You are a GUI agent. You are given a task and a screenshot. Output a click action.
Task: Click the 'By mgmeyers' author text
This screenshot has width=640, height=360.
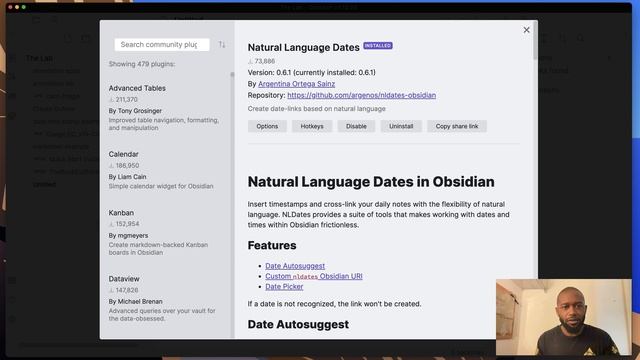click(128, 236)
